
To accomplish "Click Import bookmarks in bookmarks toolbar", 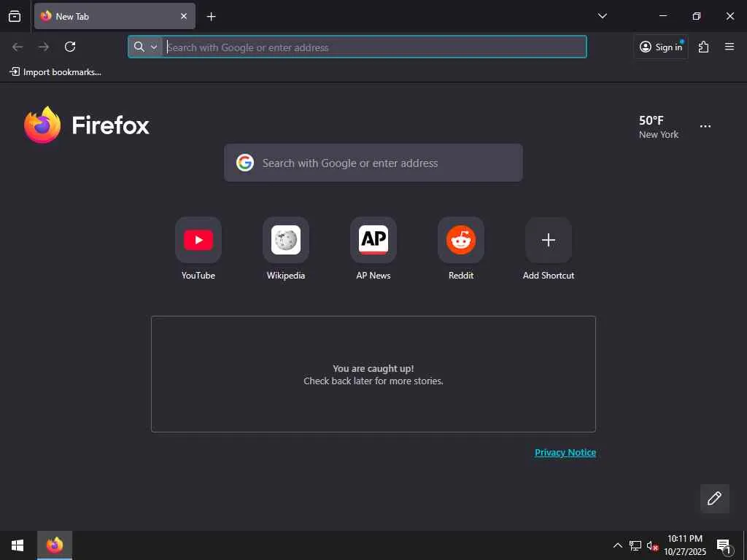I will (55, 72).
